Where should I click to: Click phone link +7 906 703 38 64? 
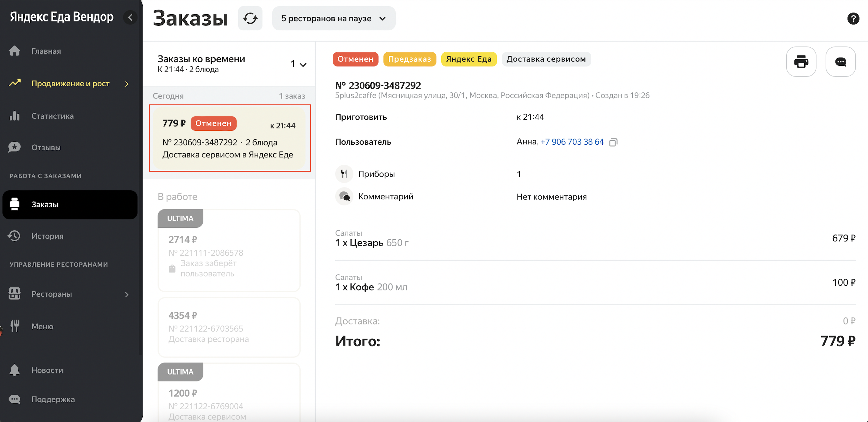point(572,142)
